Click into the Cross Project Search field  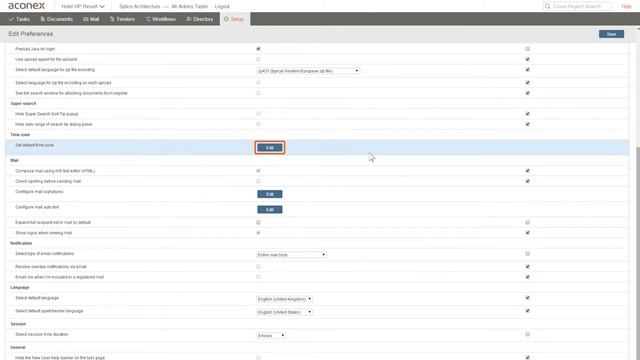(577, 6)
